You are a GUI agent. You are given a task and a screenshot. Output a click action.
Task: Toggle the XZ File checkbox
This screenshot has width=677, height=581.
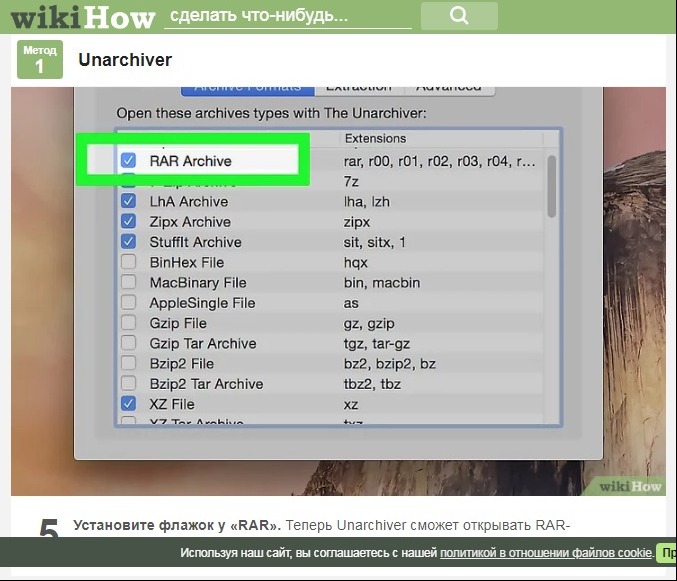tap(128, 404)
